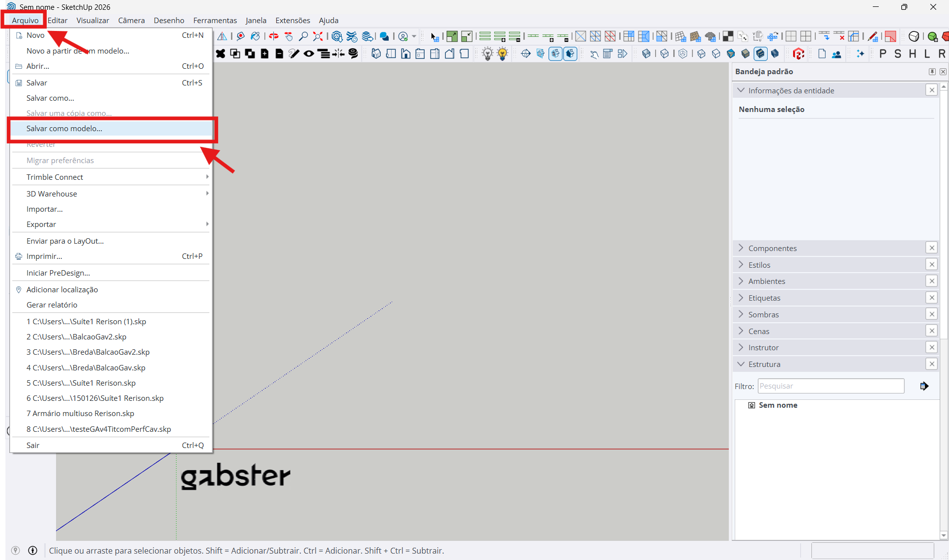Image resolution: width=949 pixels, height=560 pixels.
Task: Click the Zoom magnifier tool
Action: (303, 36)
